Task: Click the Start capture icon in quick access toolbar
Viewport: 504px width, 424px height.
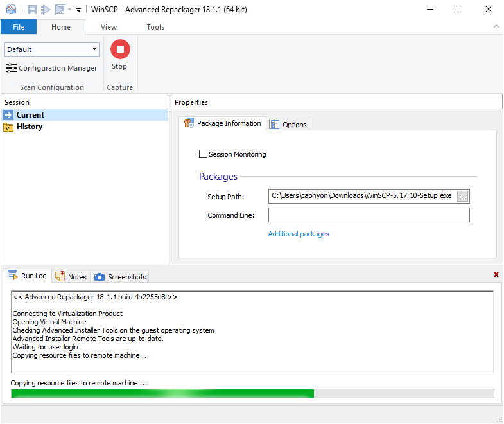Action: click(46, 10)
